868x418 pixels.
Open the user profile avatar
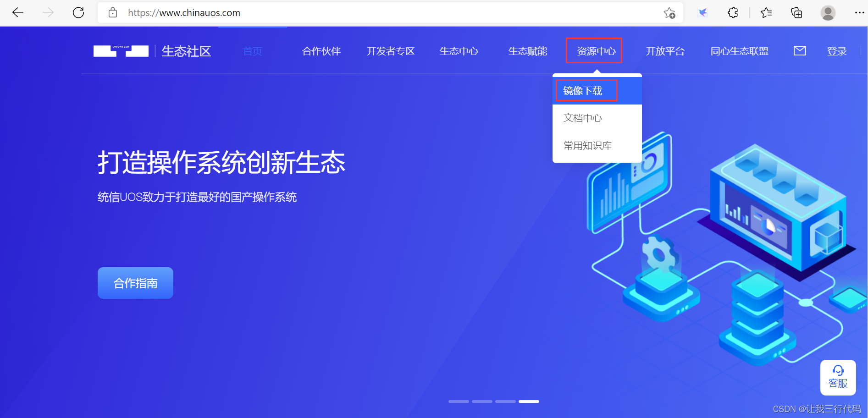coord(828,13)
